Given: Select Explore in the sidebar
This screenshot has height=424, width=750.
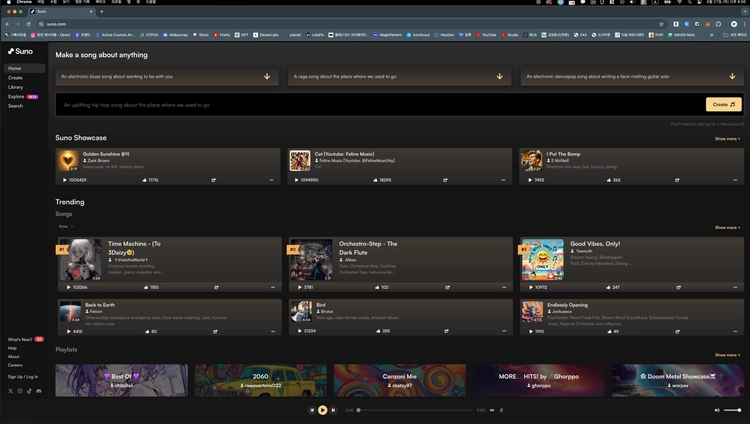Looking at the screenshot, I should click(x=16, y=97).
